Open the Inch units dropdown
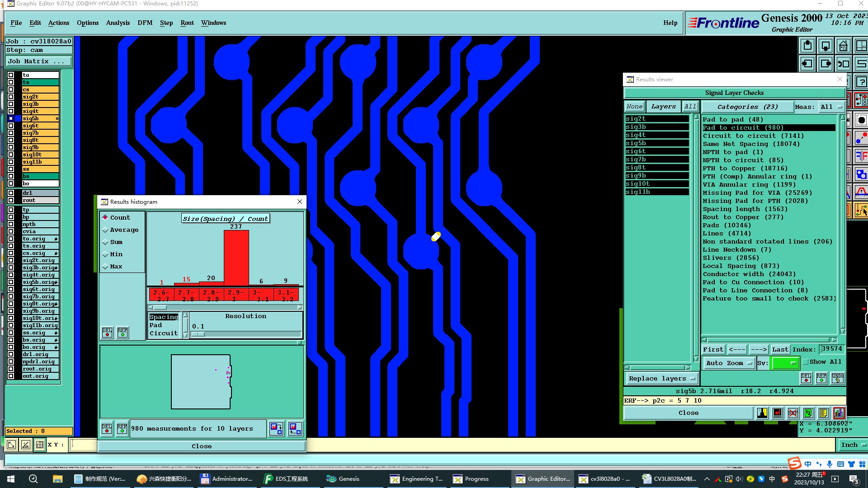 [x=853, y=445]
